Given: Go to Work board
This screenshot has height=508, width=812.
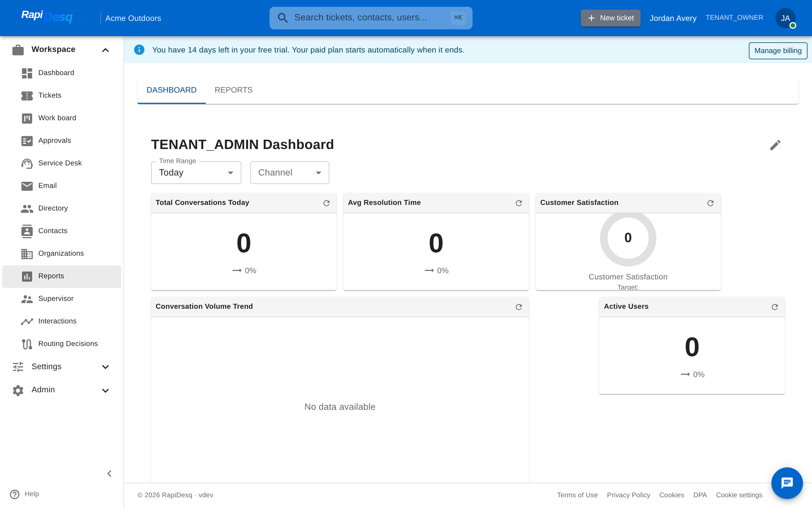Looking at the screenshot, I should (62, 118).
